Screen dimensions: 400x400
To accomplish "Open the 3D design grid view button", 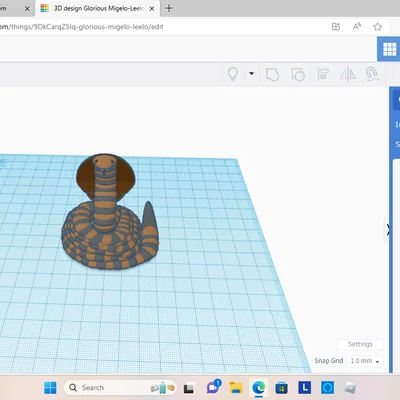I will coord(389,49).
